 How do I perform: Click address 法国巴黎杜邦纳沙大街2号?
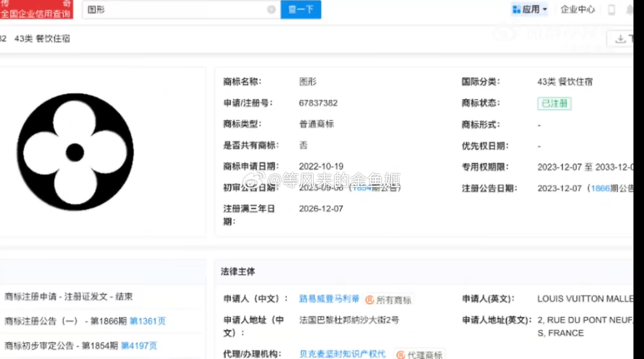pos(349,320)
